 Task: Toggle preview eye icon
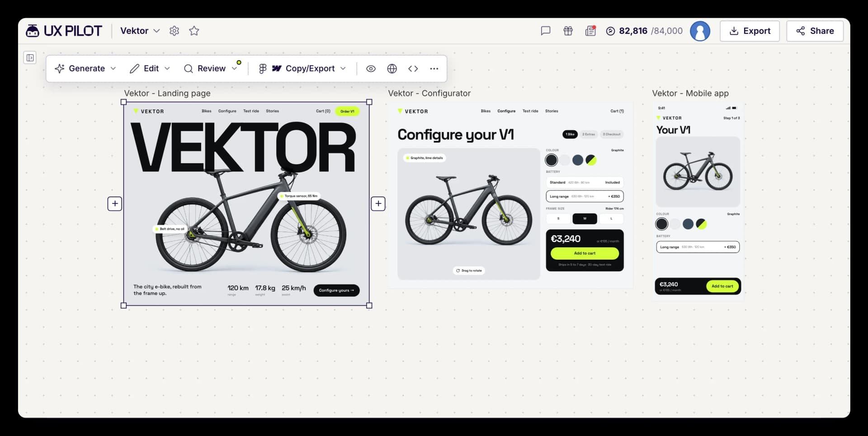tap(371, 68)
